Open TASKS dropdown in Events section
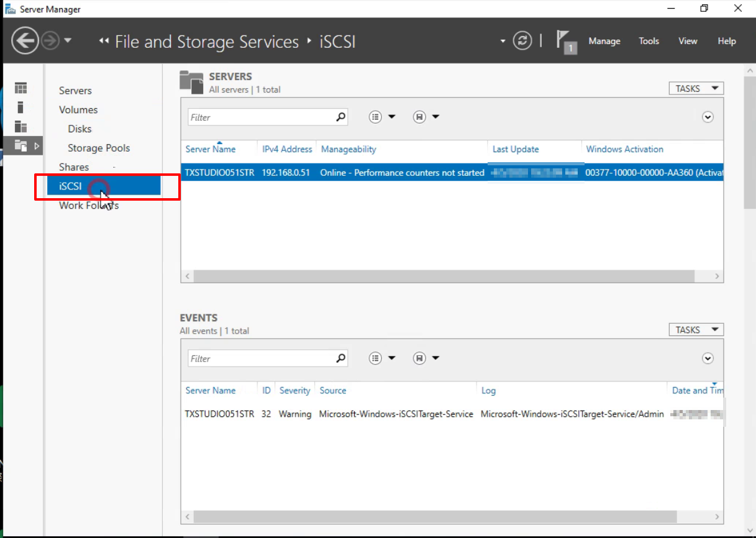 [x=696, y=330]
